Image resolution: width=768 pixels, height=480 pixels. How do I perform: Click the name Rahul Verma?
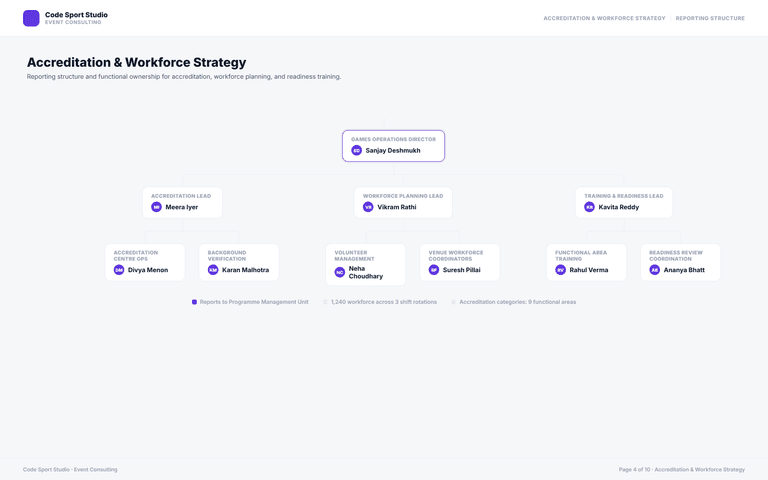point(589,270)
